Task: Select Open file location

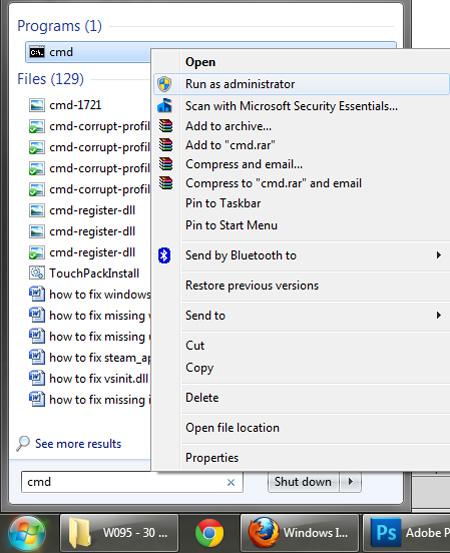Action: (232, 428)
